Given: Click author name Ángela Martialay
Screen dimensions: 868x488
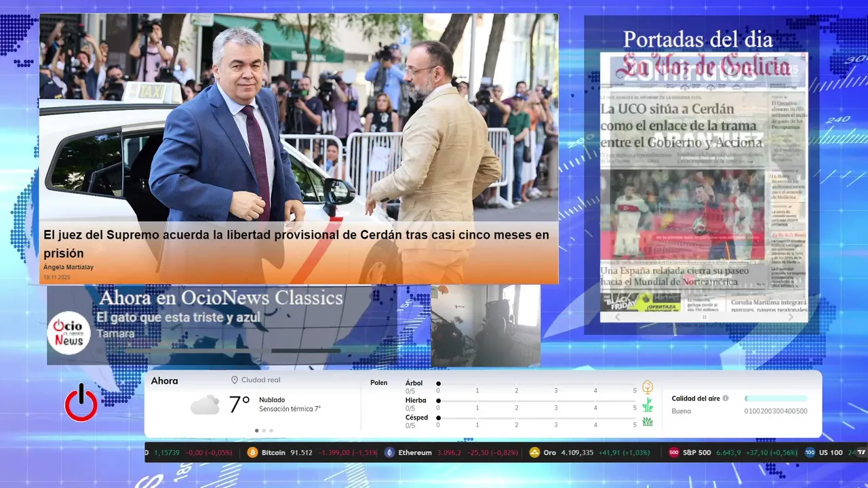Looking at the screenshot, I should (x=68, y=267).
